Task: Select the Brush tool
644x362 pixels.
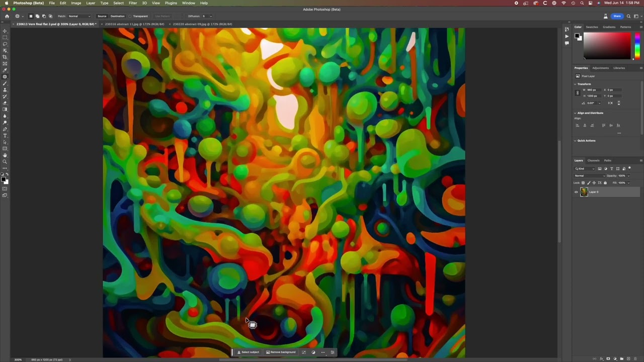Action: click(x=5, y=83)
